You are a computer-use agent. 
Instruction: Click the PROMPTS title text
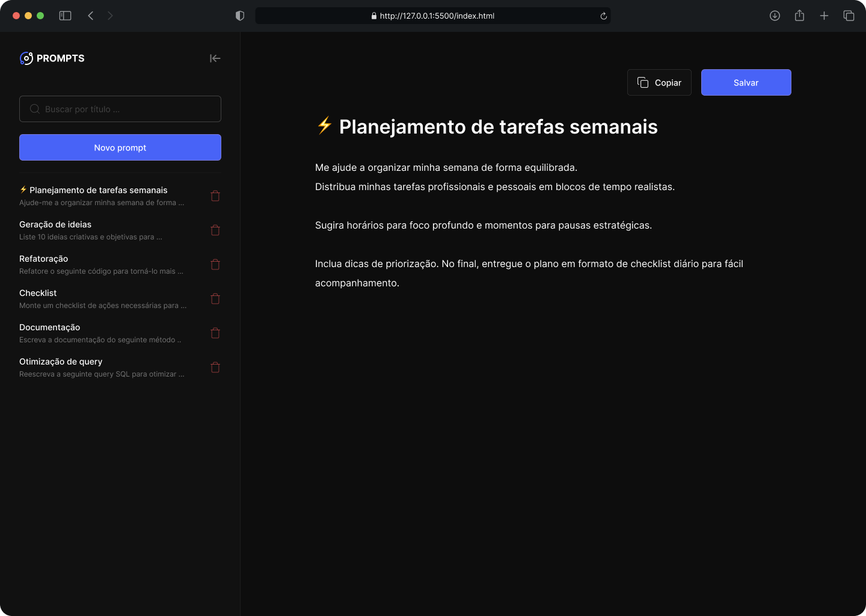61,58
